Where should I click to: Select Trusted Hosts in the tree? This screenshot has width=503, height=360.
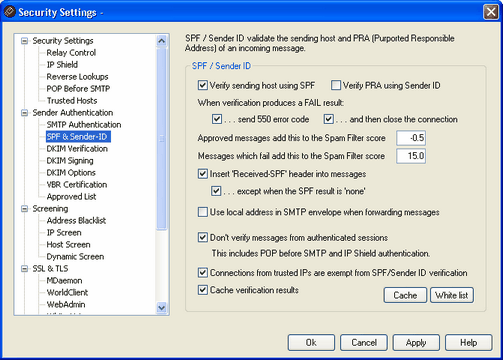point(72,101)
